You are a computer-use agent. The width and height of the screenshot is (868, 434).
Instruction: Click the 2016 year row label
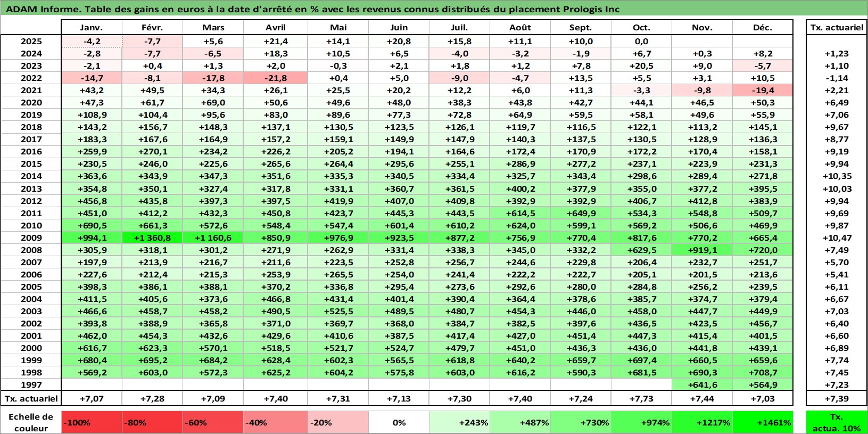(x=31, y=152)
